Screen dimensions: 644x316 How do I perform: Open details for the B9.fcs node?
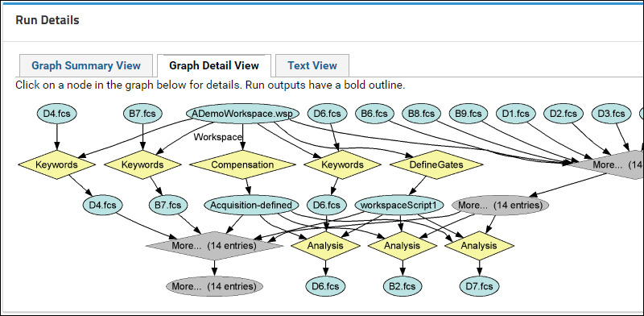click(469, 114)
